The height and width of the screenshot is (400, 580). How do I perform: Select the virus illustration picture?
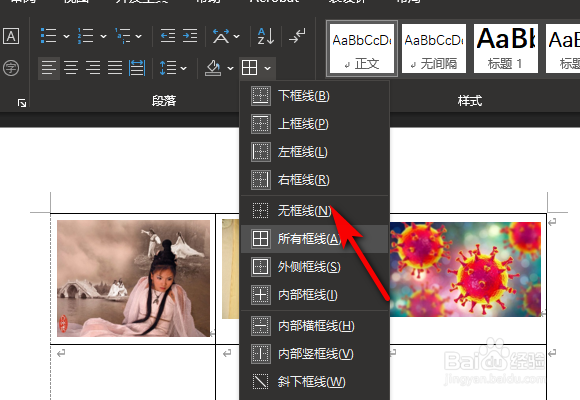(x=465, y=269)
